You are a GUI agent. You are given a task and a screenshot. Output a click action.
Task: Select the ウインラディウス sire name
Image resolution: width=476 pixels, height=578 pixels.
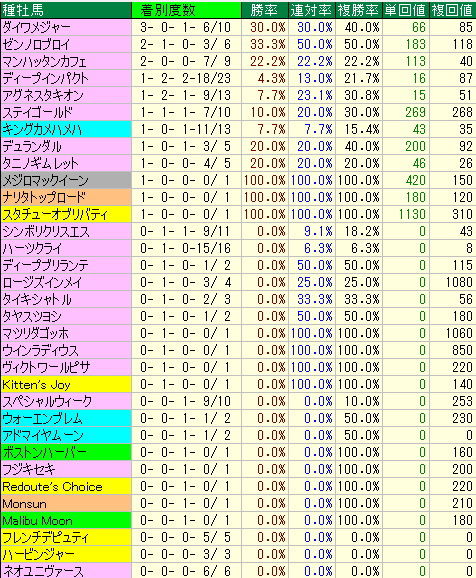click(x=41, y=350)
